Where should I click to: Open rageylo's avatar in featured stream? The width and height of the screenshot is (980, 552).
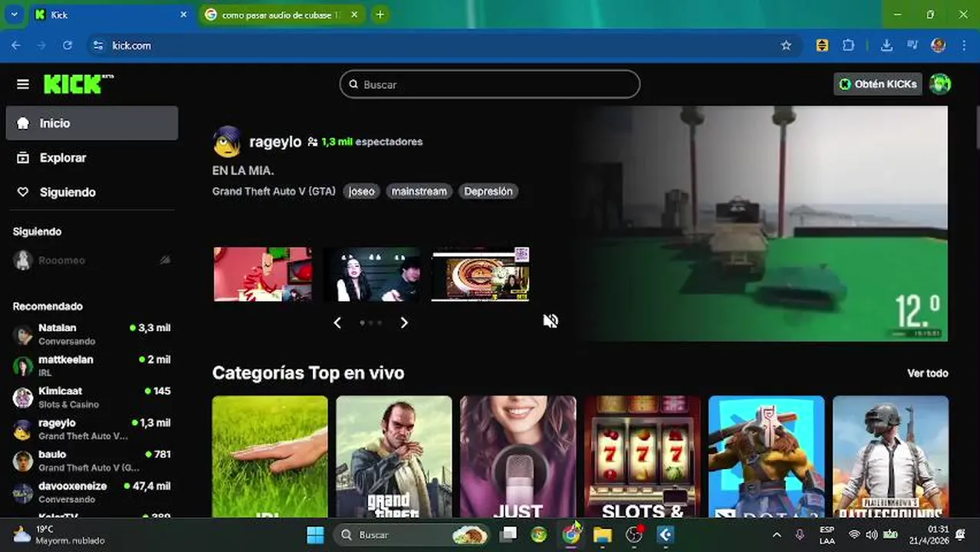227,142
